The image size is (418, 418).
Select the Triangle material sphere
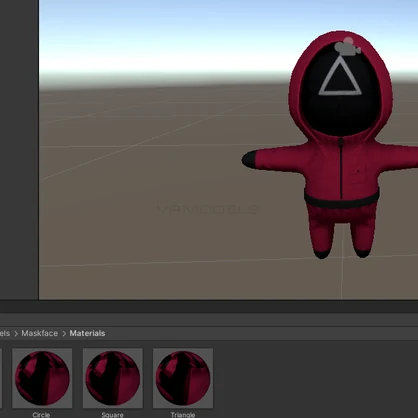[183, 378]
